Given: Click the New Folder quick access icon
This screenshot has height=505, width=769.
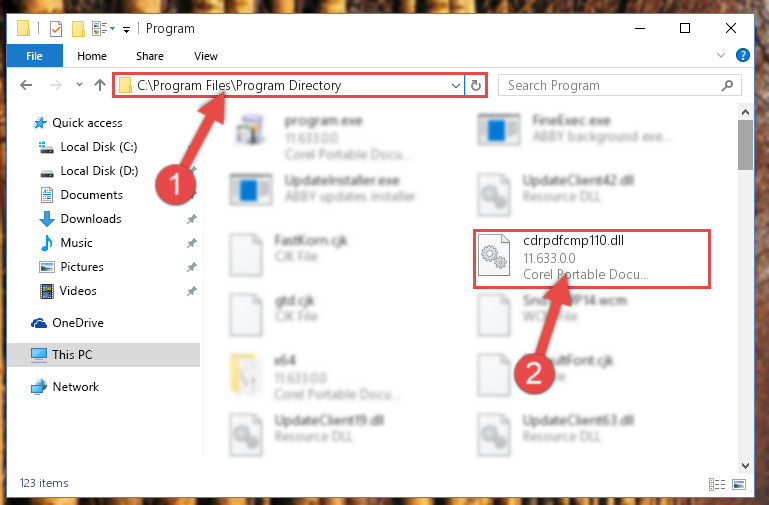Looking at the screenshot, I should click(x=78, y=29).
